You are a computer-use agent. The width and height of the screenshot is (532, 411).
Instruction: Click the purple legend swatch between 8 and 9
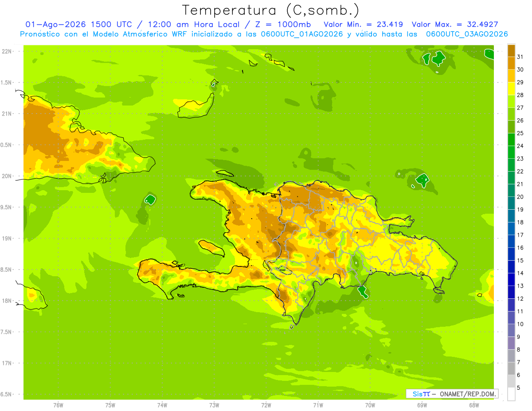coord(511,343)
